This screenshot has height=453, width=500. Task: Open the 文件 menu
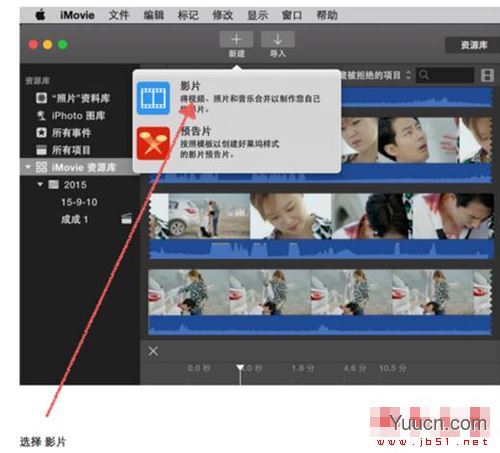(x=119, y=15)
